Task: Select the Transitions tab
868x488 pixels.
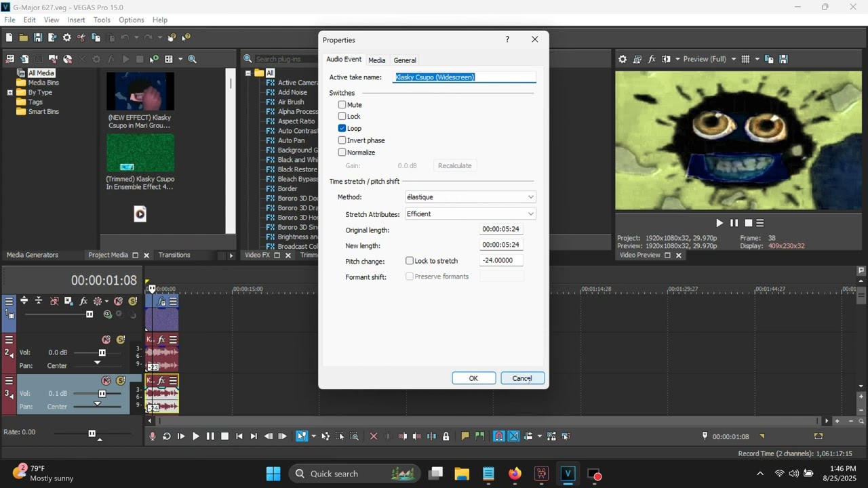Action: (174, 255)
